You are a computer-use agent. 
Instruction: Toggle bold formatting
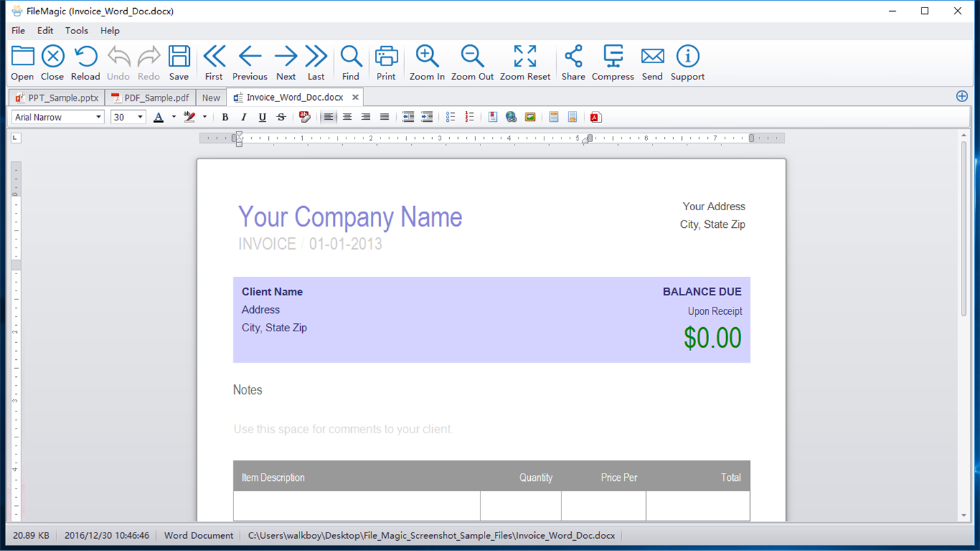tap(225, 117)
